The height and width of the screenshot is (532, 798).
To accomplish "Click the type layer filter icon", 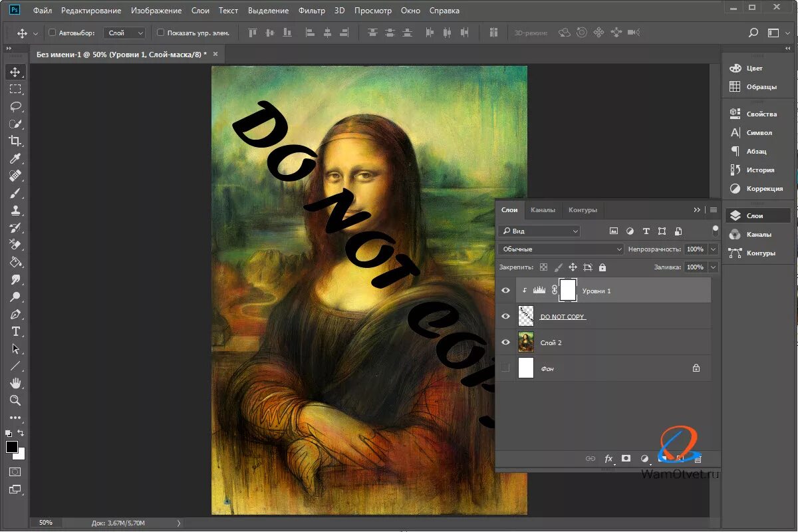I will coord(646,231).
